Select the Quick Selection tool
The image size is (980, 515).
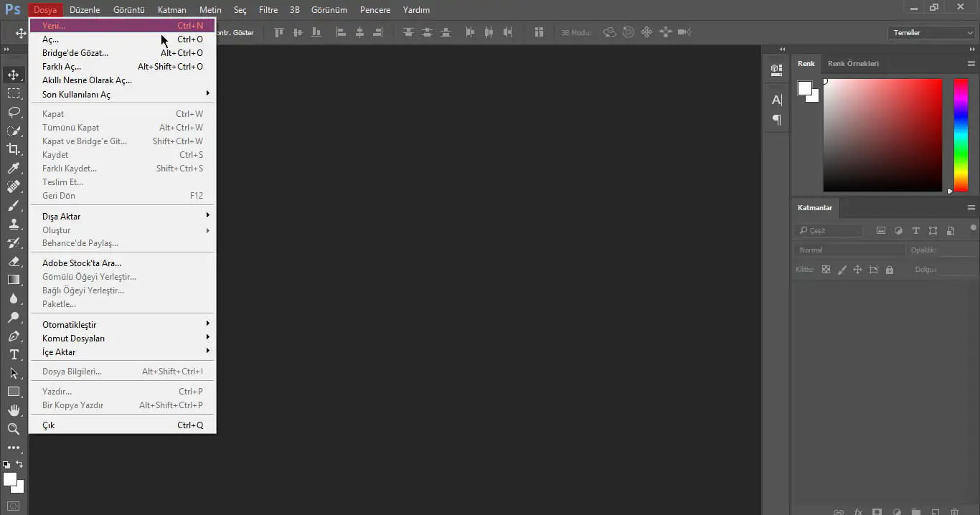pos(14,131)
